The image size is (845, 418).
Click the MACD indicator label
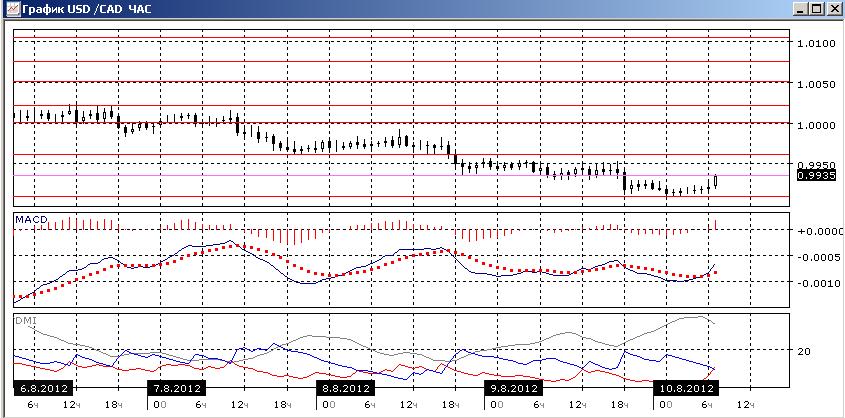pyautogui.click(x=31, y=219)
